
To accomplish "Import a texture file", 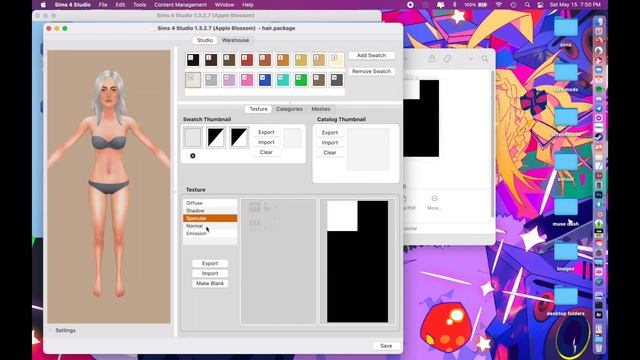I will coord(210,273).
